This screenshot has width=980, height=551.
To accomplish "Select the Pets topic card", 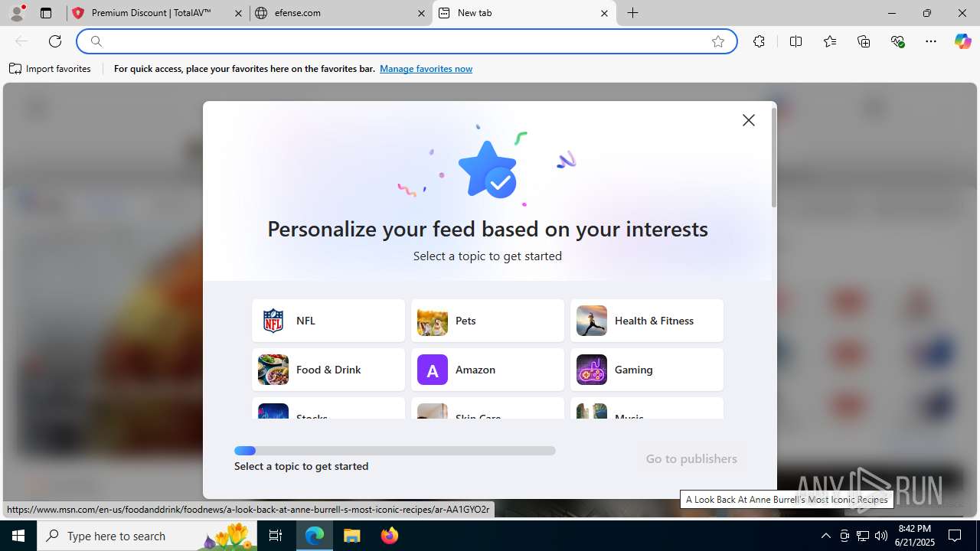I will coord(488,321).
